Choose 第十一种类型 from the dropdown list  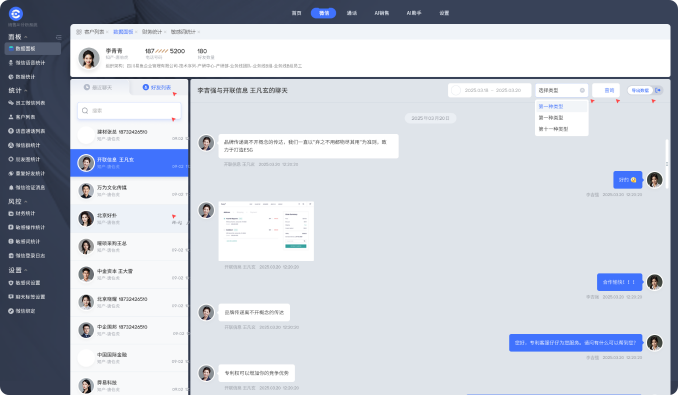pyautogui.click(x=553, y=129)
